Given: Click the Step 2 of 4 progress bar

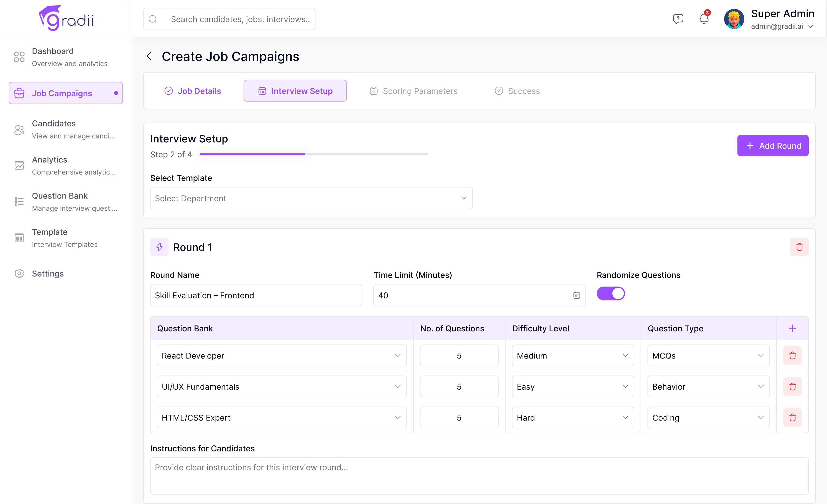Looking at the screenshot, I should (314, 154).
